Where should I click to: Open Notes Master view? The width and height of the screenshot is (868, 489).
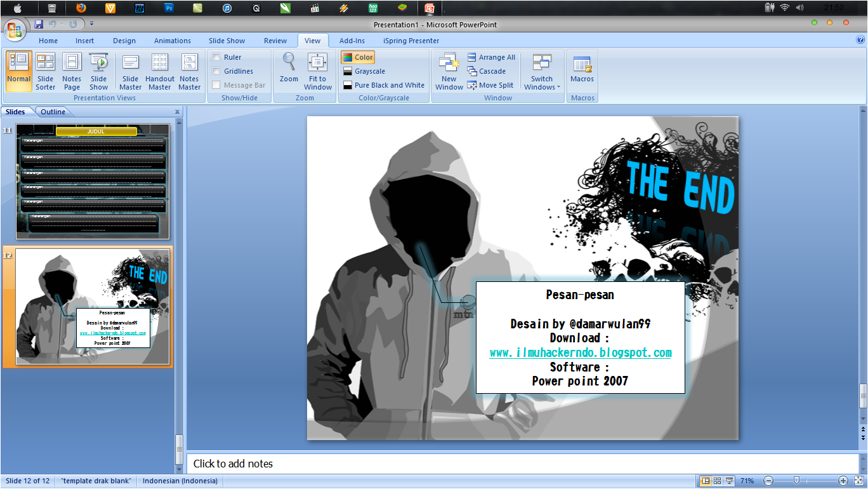click(189, 71)
